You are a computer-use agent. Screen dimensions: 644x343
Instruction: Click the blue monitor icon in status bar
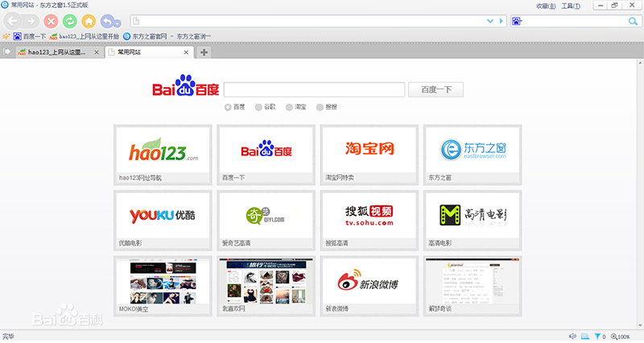[585, 337]
